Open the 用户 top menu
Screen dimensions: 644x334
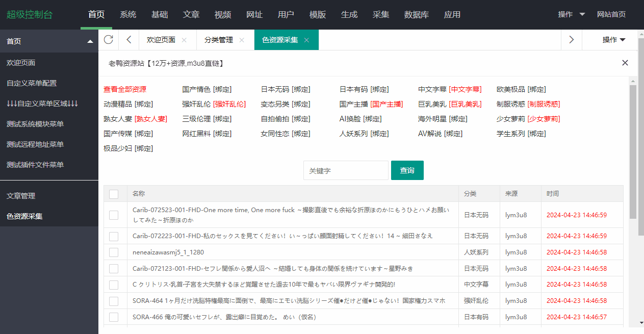click(286, 14)
